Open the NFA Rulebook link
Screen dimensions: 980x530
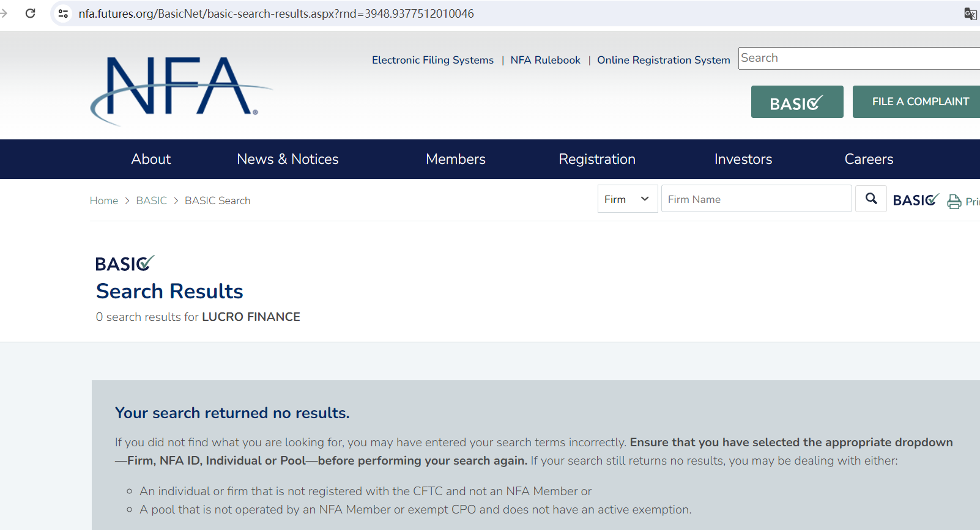tap(546, 60)
